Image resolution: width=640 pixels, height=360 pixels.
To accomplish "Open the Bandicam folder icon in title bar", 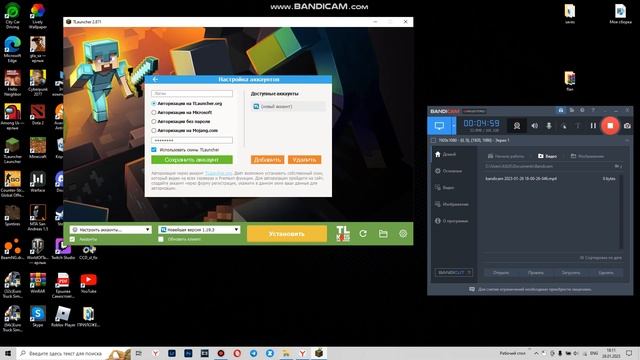I will tap(572, 111).
